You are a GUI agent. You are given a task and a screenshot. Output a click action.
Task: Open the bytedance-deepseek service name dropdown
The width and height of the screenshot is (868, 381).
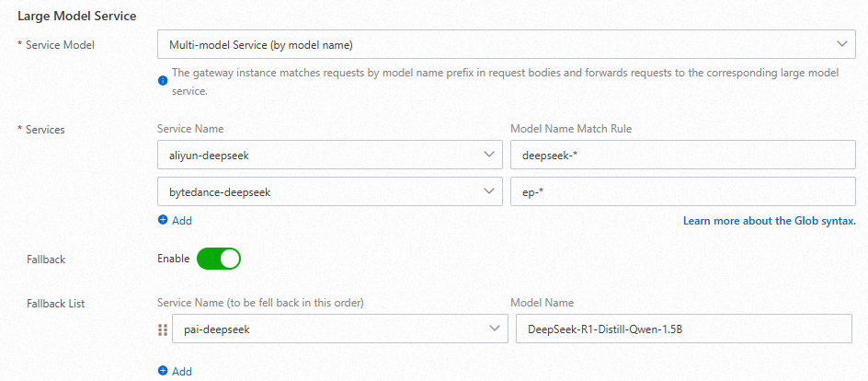(x=322, y=190)
